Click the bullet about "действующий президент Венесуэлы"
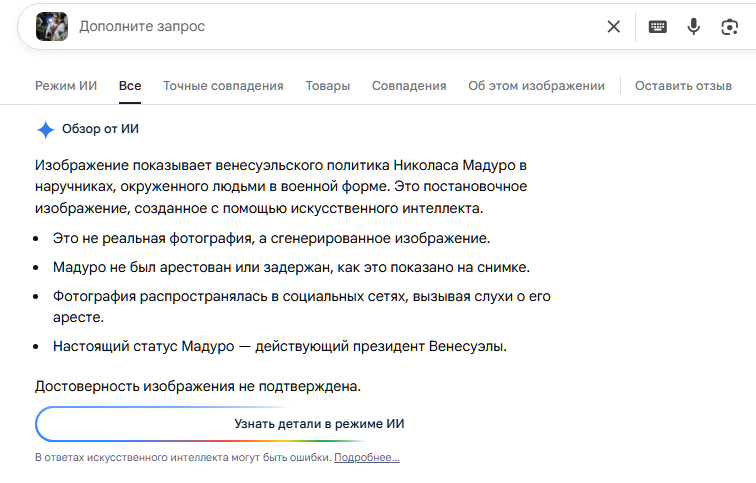756x483 pixels. coord(280,346)
